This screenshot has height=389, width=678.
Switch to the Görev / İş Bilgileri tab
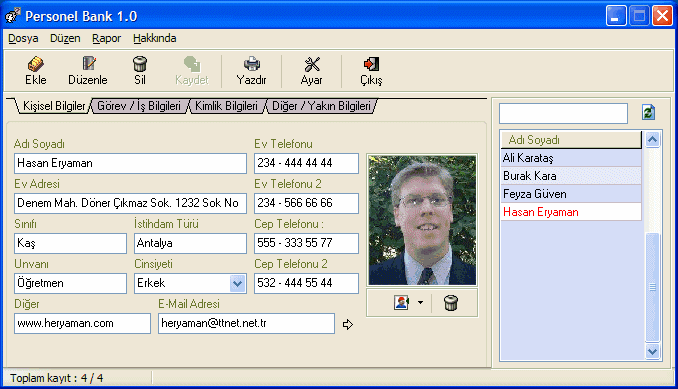point(139,106)
